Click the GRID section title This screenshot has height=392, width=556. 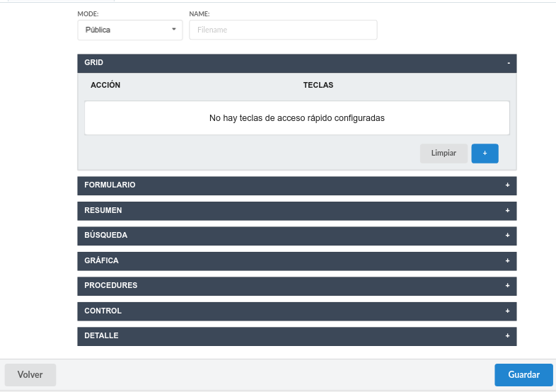(93, 62)
